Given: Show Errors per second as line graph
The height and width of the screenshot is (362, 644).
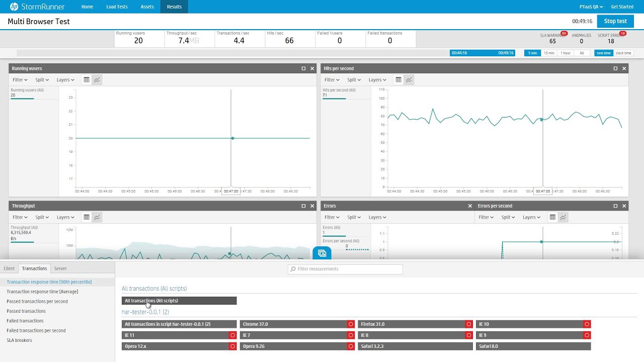Looking at the screenshot, I should click(563, 217).
